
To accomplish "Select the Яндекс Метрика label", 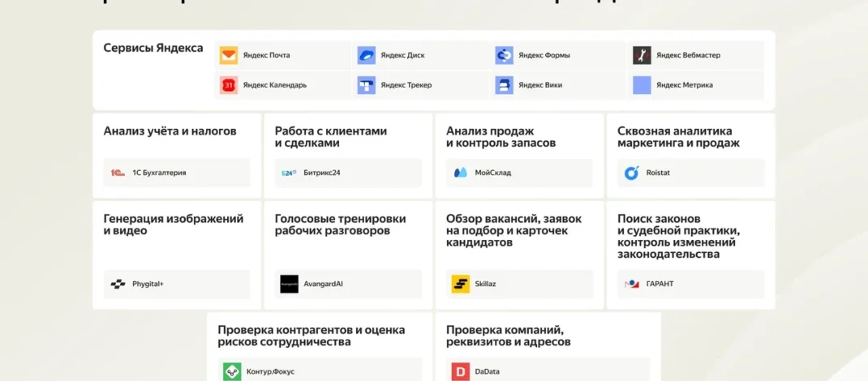I will [x=685, y=85].
